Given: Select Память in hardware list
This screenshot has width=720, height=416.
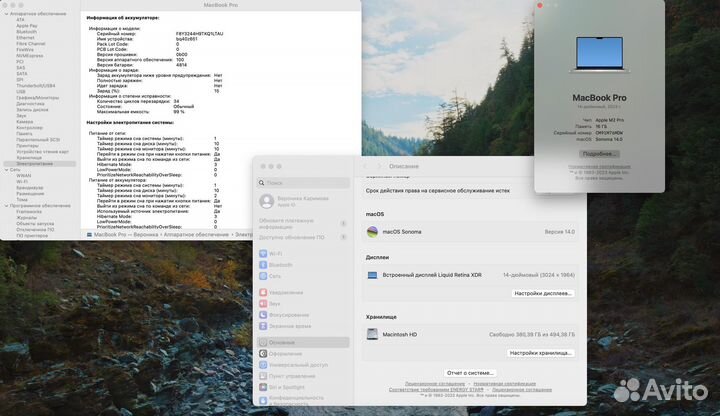Looking at the screenshot, I should (24, 134).
